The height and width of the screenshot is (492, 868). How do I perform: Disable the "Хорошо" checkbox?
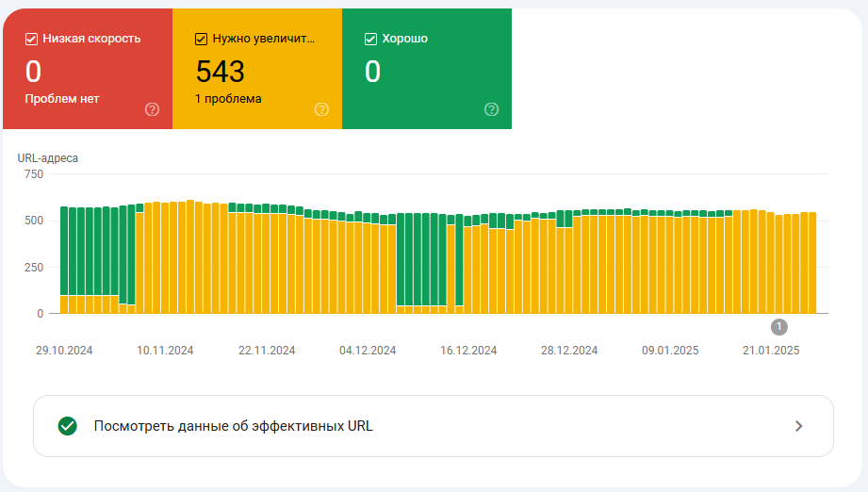[x=370, y=39]
